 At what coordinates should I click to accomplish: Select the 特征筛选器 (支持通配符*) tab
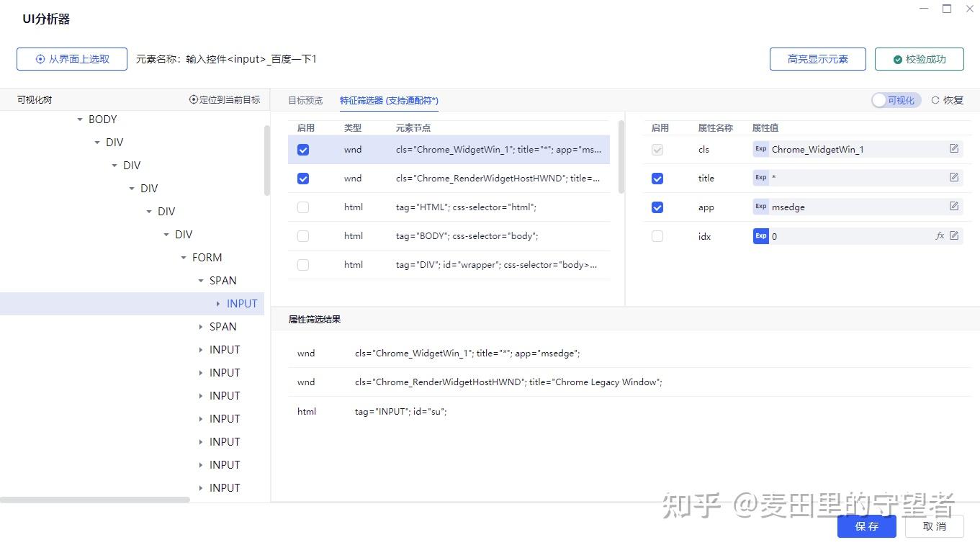[389, 100]
